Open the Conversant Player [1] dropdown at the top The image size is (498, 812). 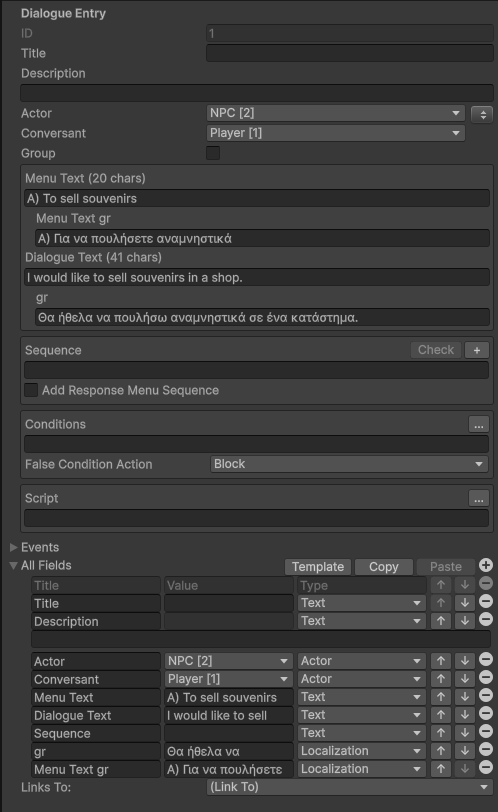point(335,133)
